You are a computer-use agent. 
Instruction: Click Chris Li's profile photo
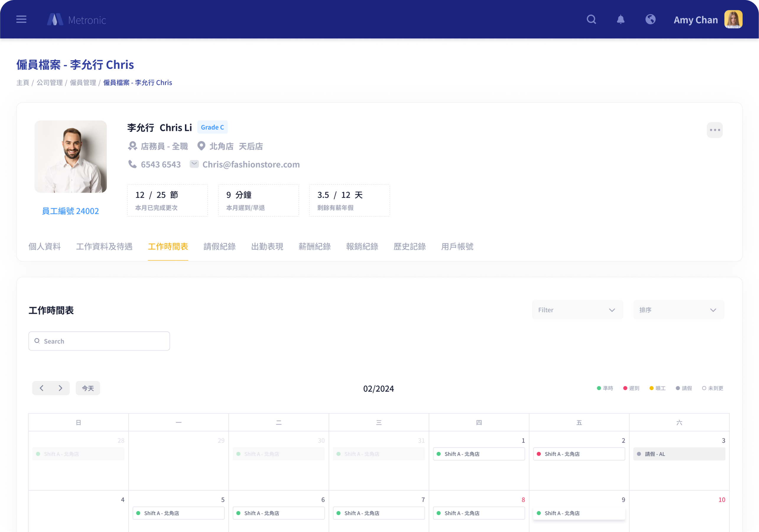(x=71, y=156)
